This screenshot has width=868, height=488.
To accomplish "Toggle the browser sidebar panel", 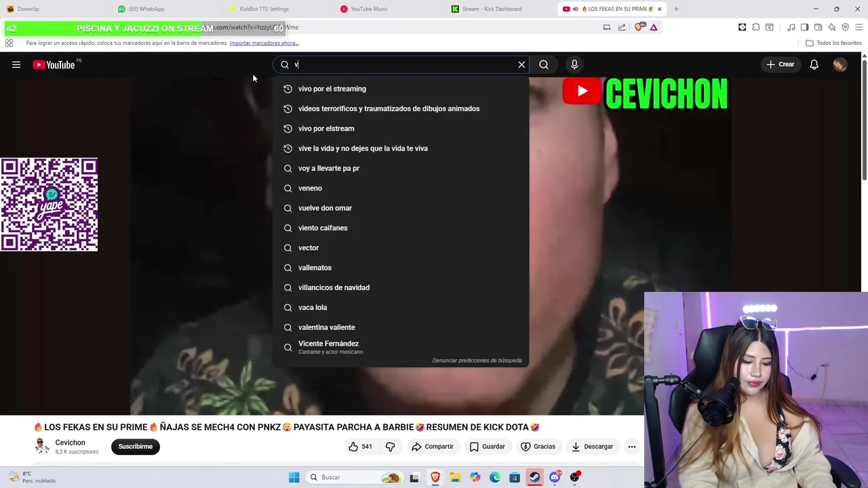I will (x=804, y=27).
